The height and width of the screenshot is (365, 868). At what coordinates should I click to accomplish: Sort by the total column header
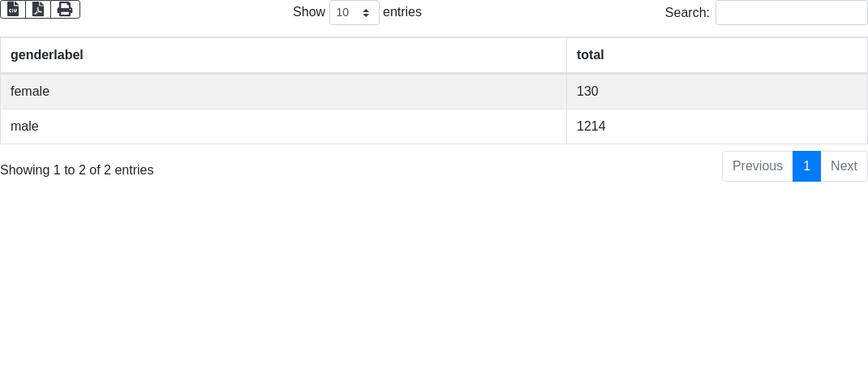click(x=717, y=55)
